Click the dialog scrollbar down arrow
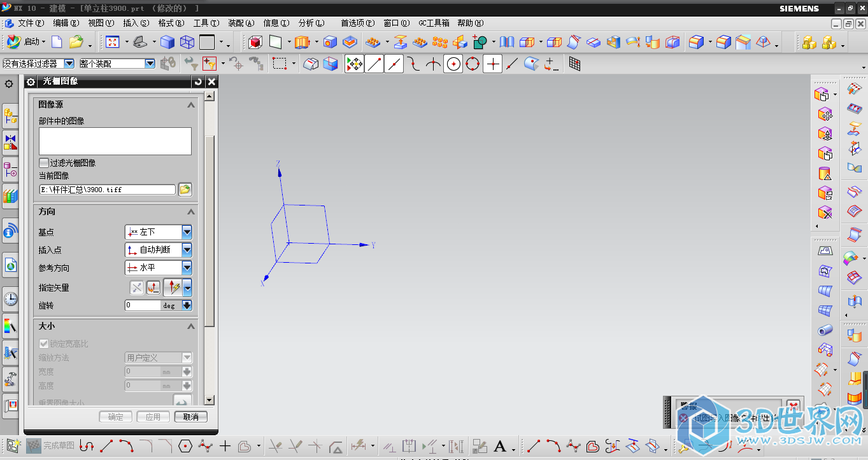 click(210, 400)
